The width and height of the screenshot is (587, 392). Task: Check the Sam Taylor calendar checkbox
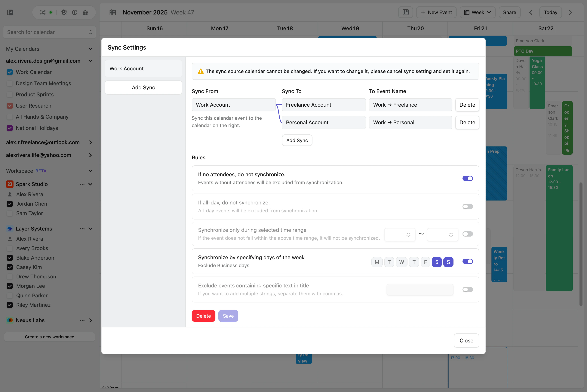10,213
